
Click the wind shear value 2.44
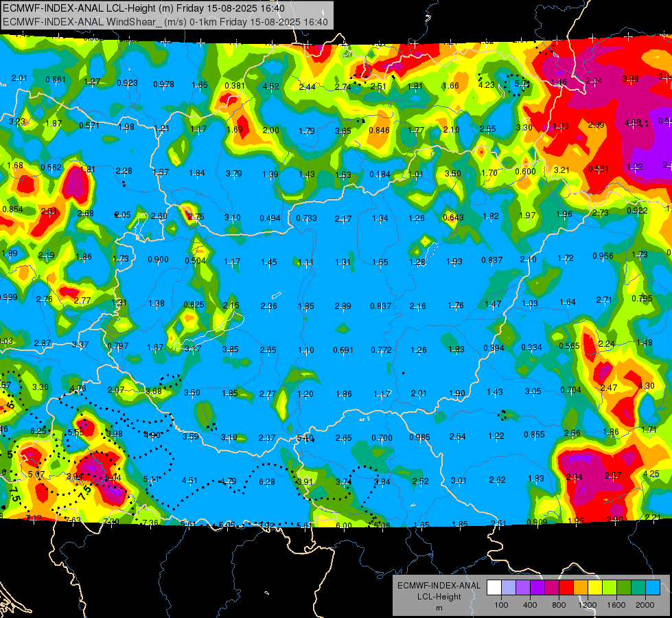308,87
